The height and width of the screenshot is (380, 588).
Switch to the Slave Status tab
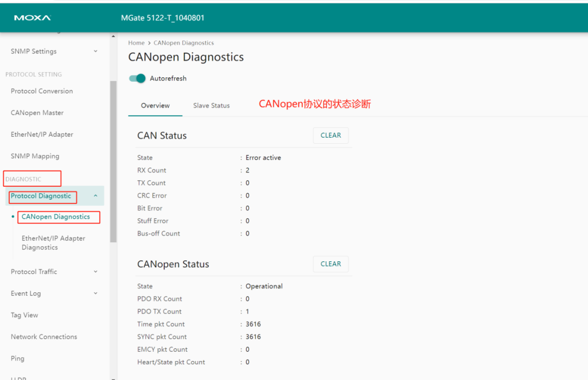click(211, 106)
